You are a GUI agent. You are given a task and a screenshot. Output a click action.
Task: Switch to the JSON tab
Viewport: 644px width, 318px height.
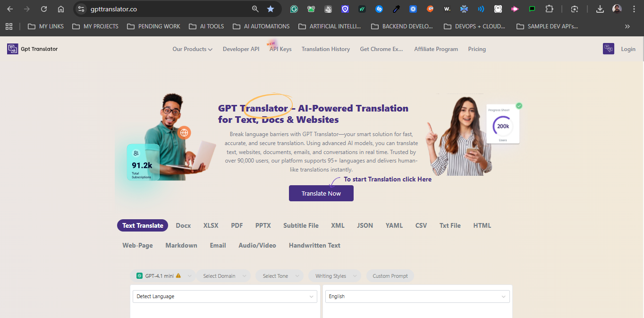(365, 225)
